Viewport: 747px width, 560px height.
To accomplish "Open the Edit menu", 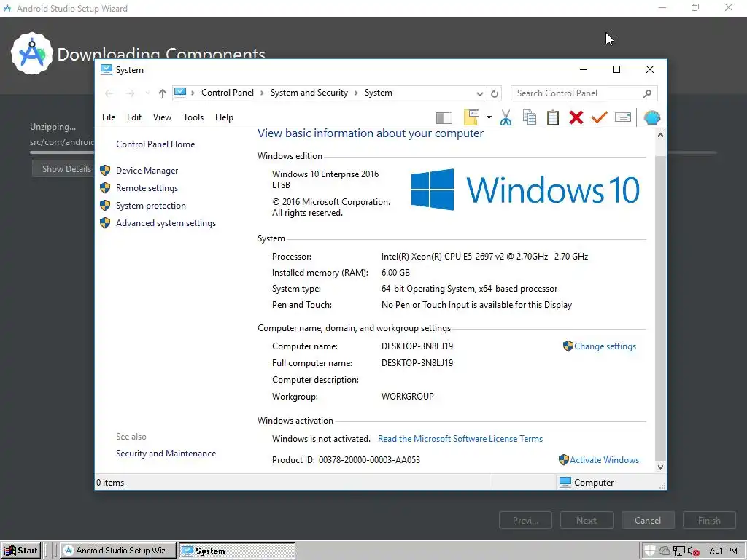I will click(x=134, y=117).
